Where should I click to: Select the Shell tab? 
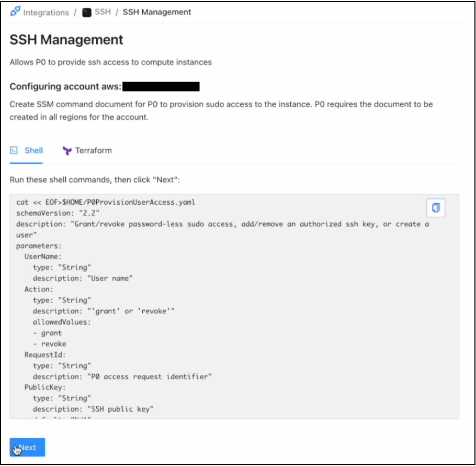click(26, 151)
